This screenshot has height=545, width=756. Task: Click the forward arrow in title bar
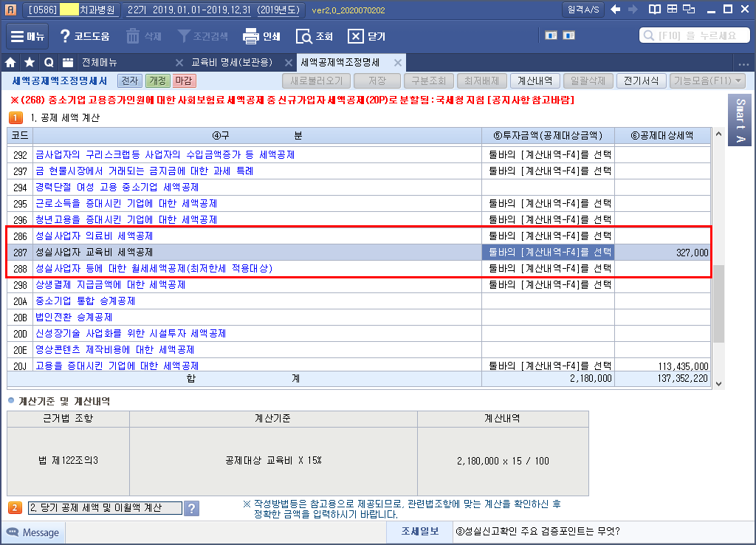pyautogui.click(x=633, y=9)
